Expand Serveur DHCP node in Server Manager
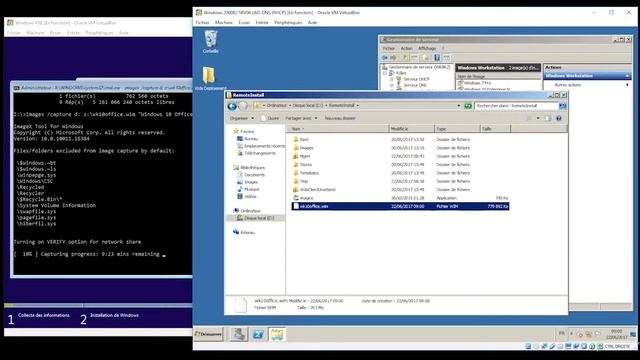 392,79
